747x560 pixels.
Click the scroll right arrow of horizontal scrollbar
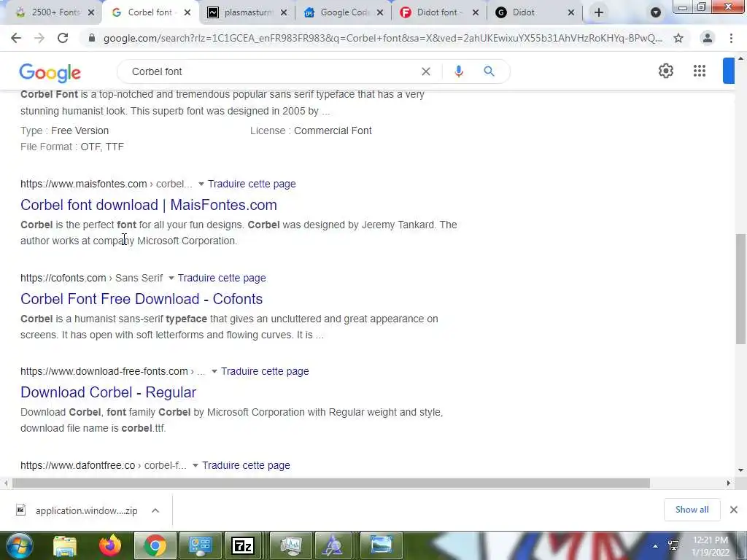point(729,483)
